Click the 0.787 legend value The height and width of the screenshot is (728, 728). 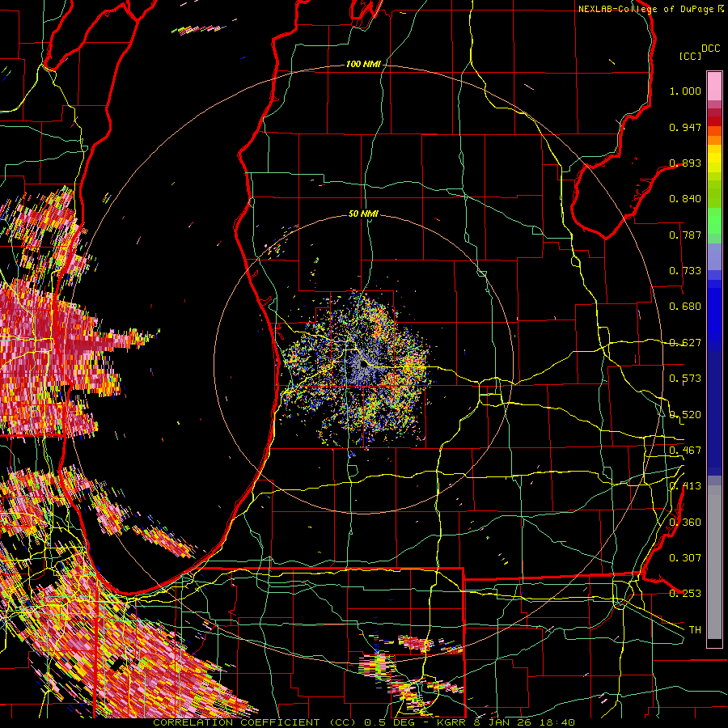[x=685, y=235]
